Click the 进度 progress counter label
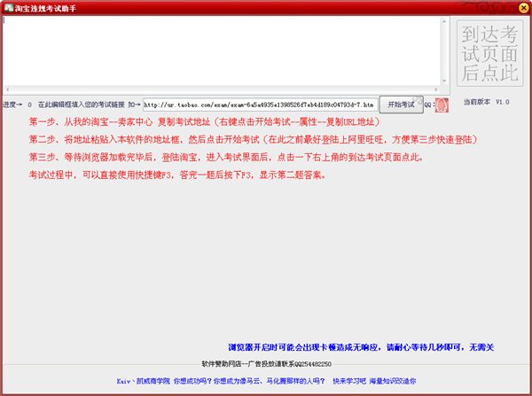This screenshot has height=396, width=532. tap(18, 105)
